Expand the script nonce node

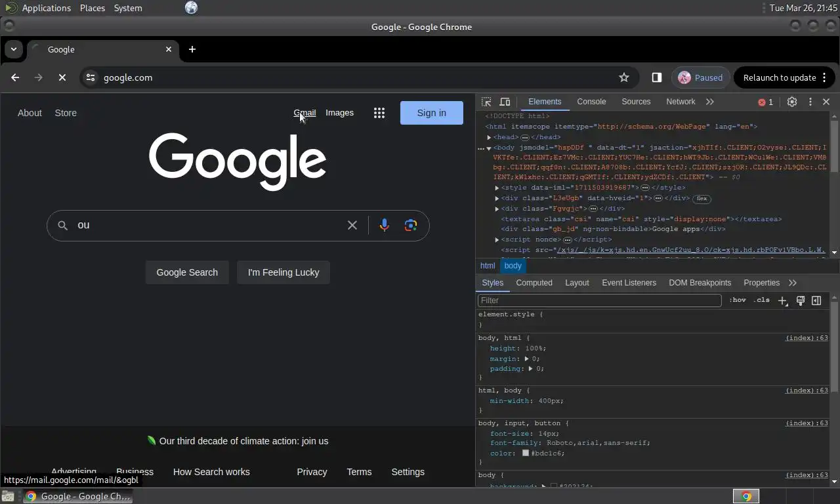tap(497, 240)
